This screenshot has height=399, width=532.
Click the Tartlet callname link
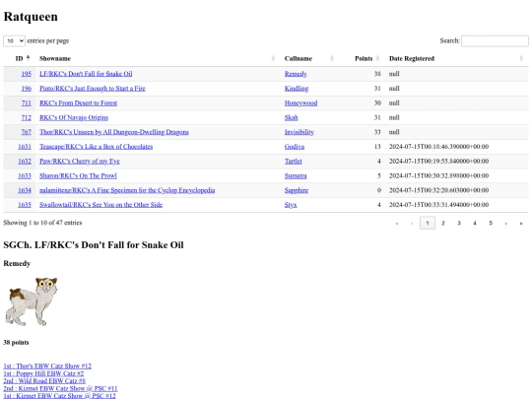tap(294, 162)
